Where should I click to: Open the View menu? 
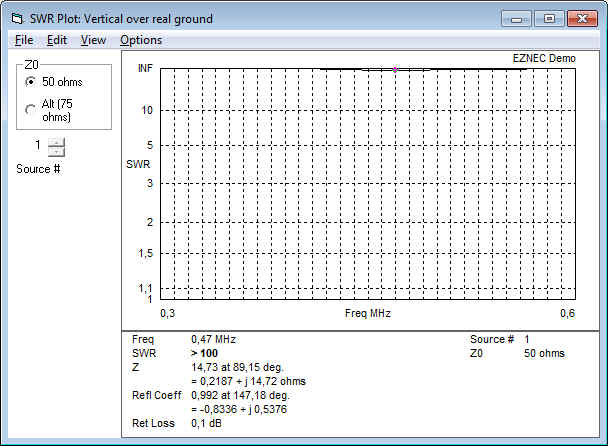pos(93,40)
